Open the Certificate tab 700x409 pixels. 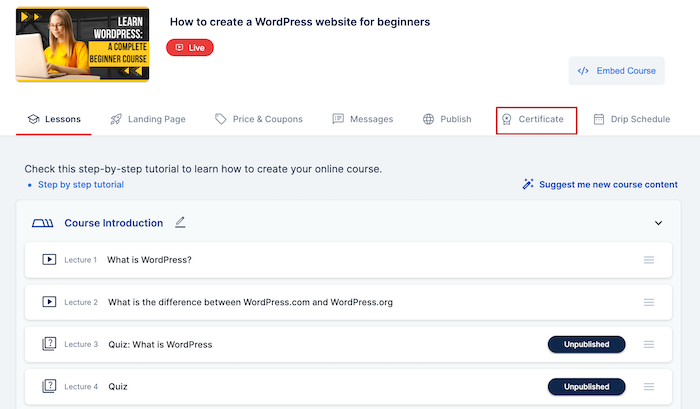[x=536, y=120]
